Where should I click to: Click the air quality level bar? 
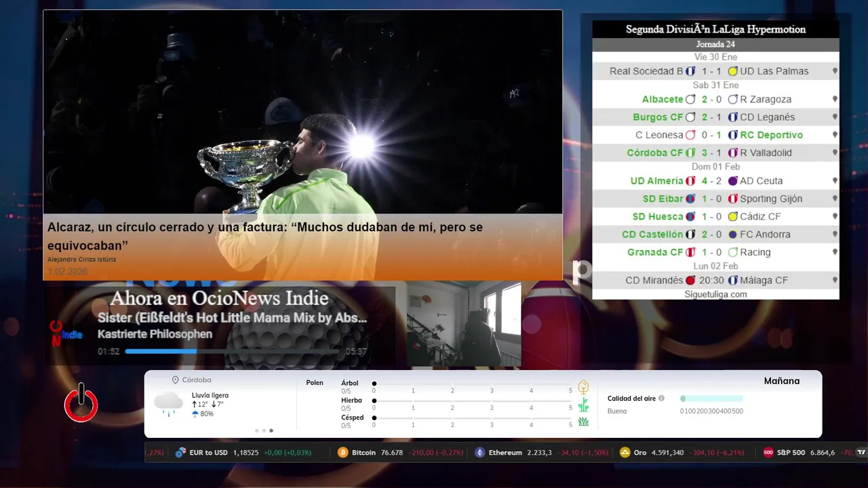point(711,399)
